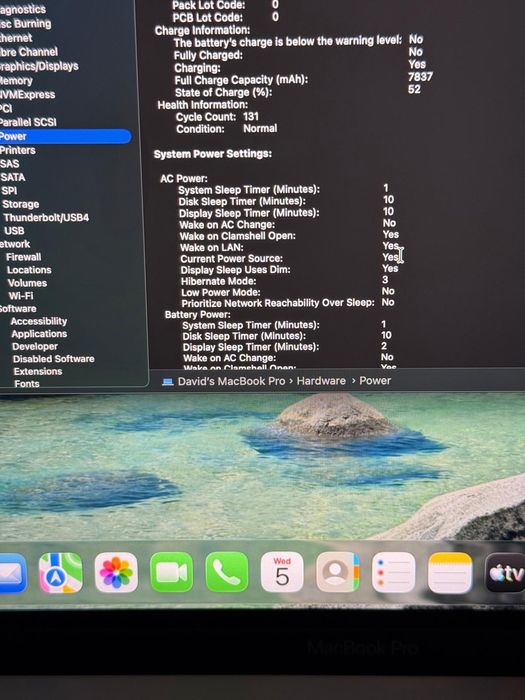
Task: Open the Mail app in the Dock
Action: pos(12,573)
